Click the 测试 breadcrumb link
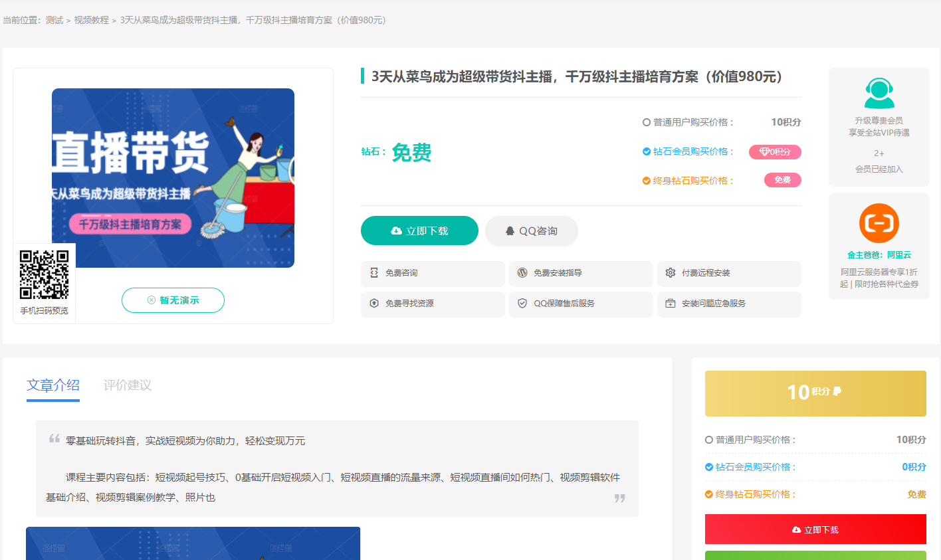This screenshot has height=560, width=941. coord(54,20)
